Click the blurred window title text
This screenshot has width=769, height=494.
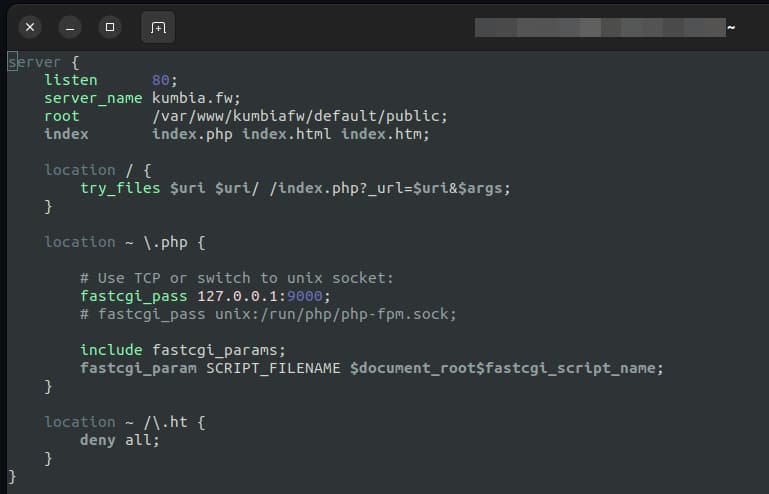600,27
